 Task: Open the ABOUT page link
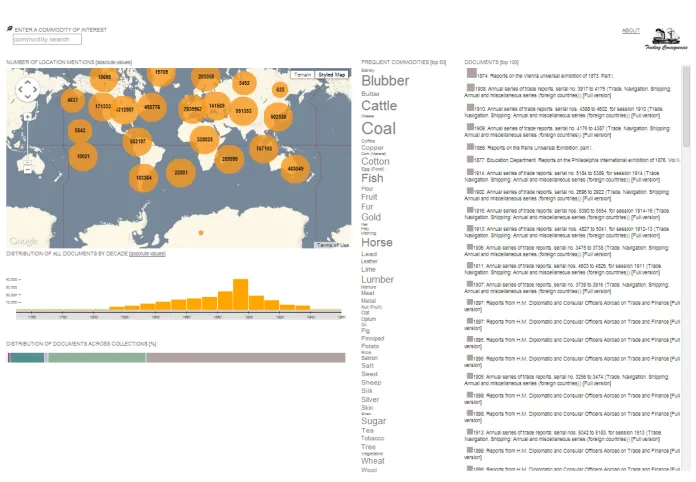[x=631, y=30]
